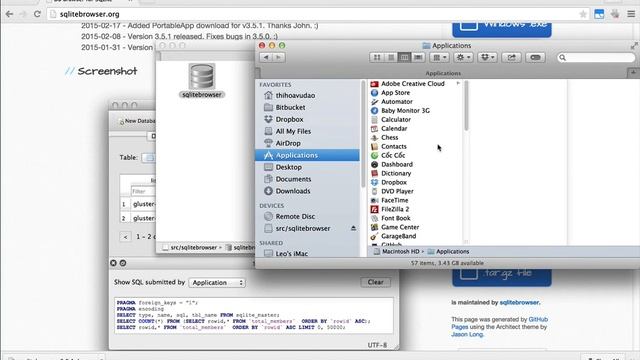Viewport: 640px width, 360px height.
Task: Open the sqlitebrowser maintainer link
Action: [x=520, y=302]
